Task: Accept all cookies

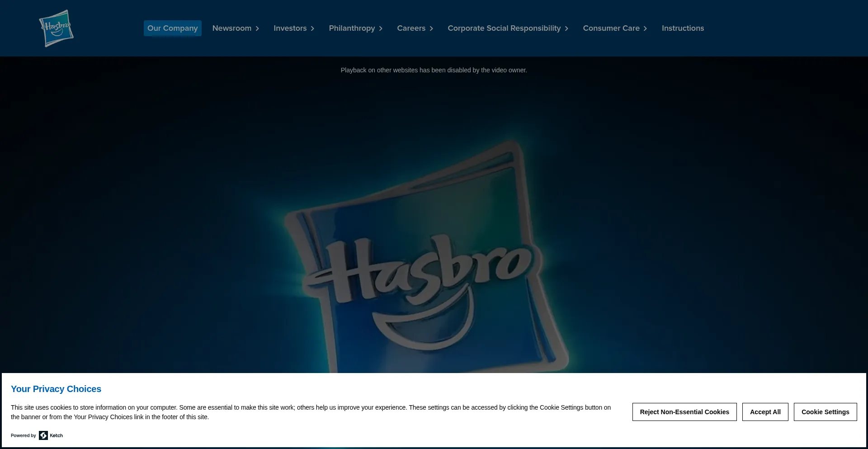Action: pos(765,412)
